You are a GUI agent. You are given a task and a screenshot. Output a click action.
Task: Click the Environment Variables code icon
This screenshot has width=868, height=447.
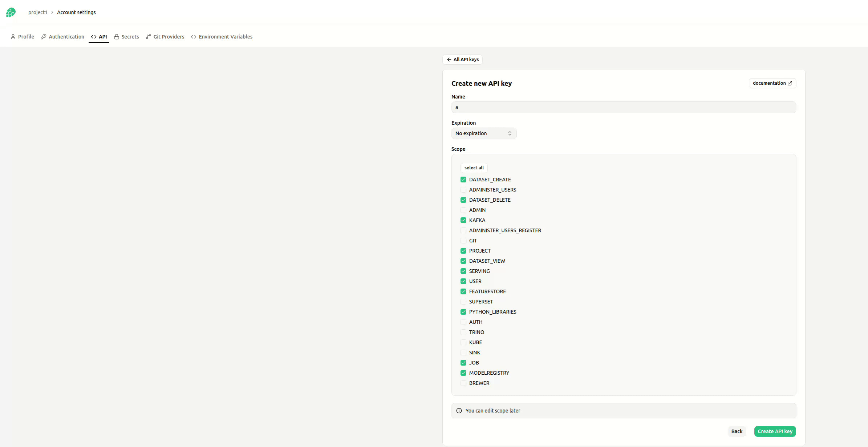coord(194,37)
